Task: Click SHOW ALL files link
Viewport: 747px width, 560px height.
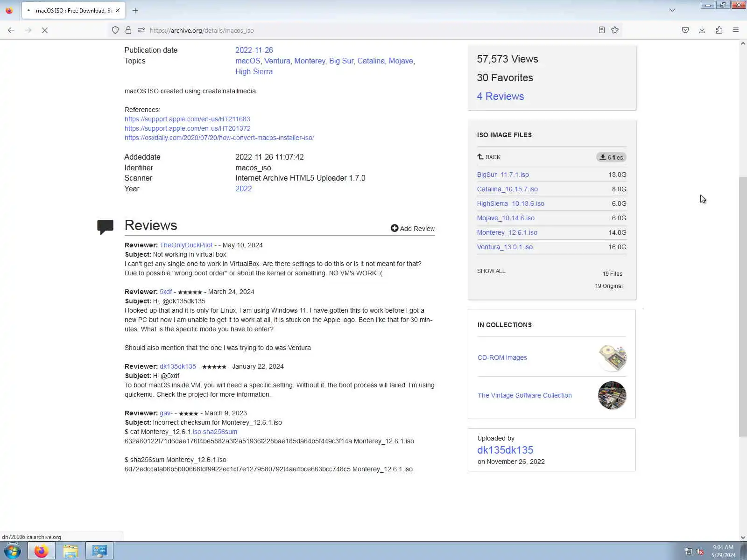Action: [x=491, y=271]
